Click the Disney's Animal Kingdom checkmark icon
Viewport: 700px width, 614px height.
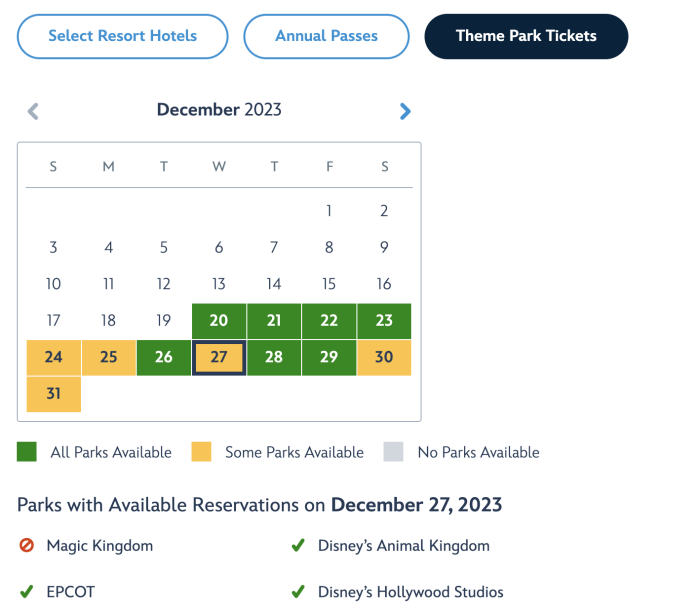click(298, 545)
